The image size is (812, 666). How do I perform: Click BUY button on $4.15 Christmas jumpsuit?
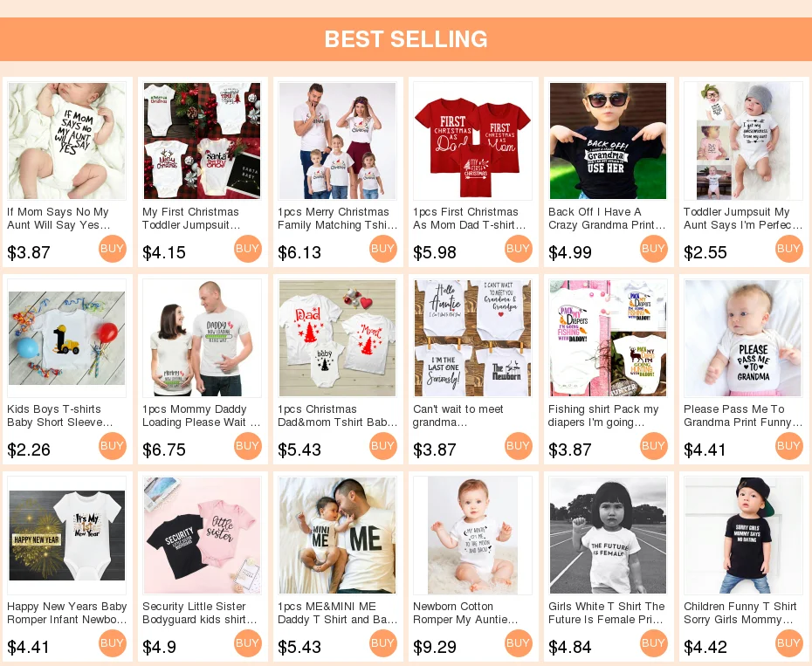tap(248, 249)
